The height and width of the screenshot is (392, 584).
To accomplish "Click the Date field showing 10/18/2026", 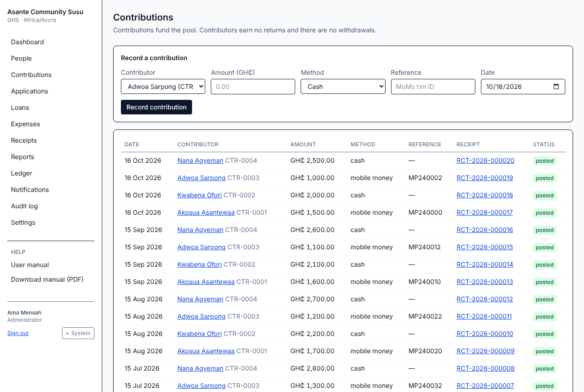I will click(x=523, y=87).
